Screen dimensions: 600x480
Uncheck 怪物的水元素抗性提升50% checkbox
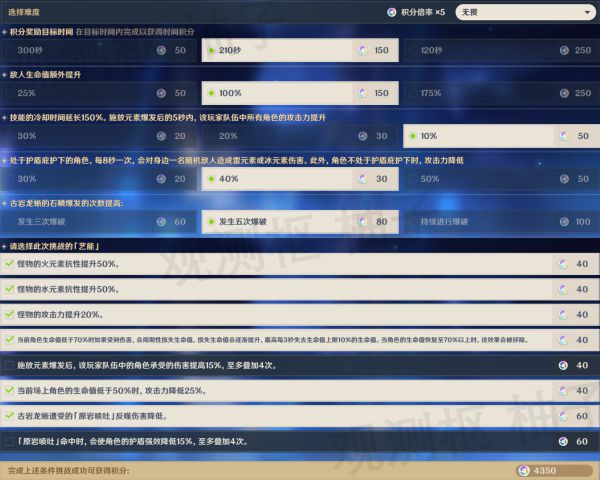click(9, 289)
